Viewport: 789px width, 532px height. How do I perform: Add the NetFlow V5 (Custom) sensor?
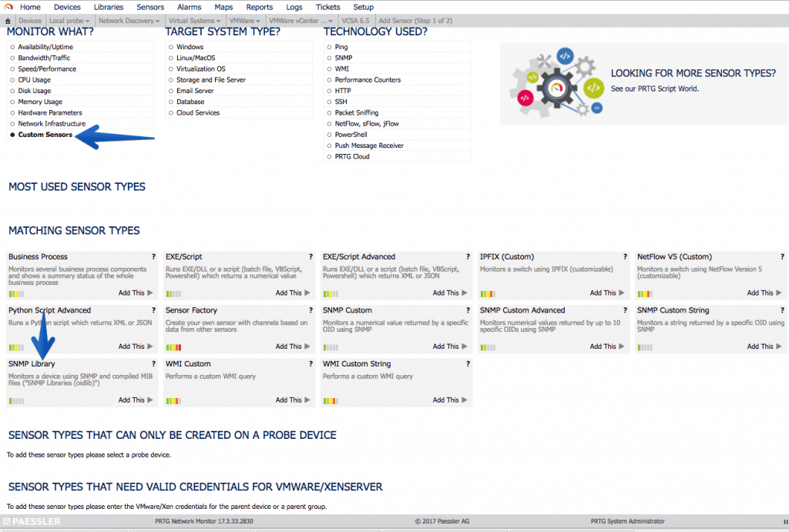(764, 293)
